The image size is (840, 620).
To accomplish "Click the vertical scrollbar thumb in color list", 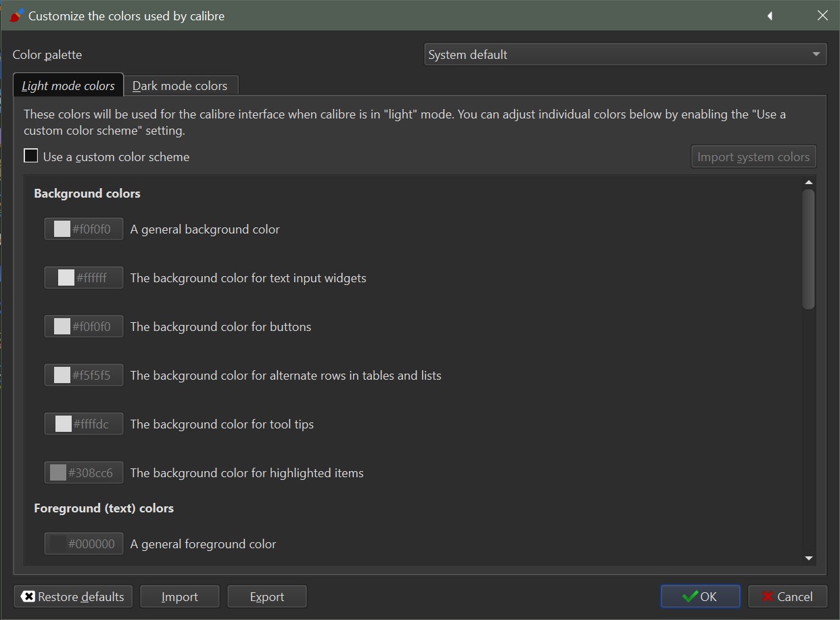I will pos(809,249).
